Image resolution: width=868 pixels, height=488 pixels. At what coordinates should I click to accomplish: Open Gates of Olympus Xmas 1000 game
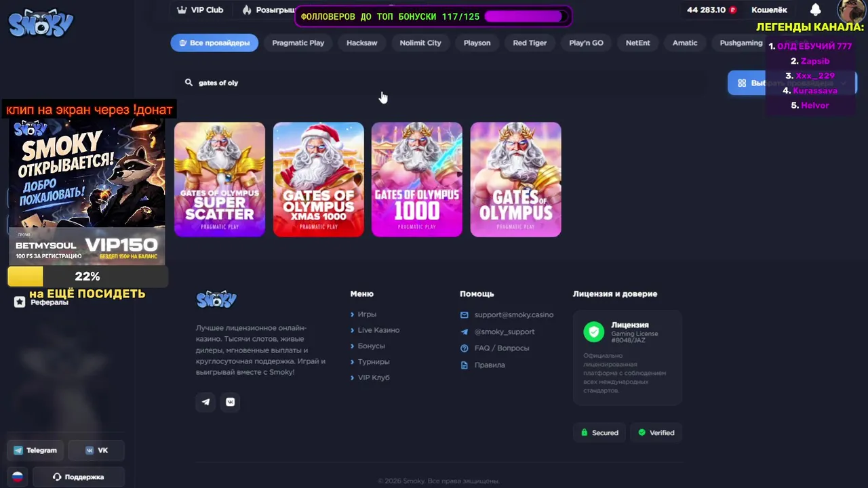pos(319,180)
